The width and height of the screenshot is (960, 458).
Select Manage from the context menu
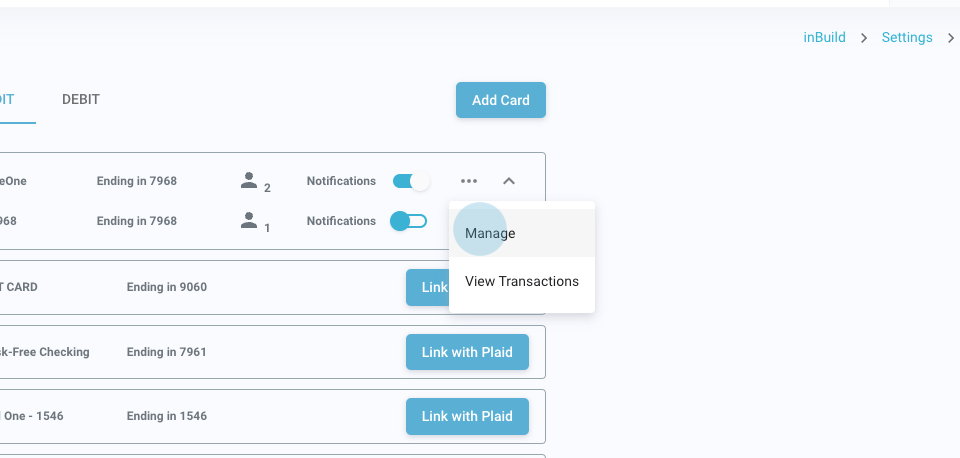pos(490,233)
